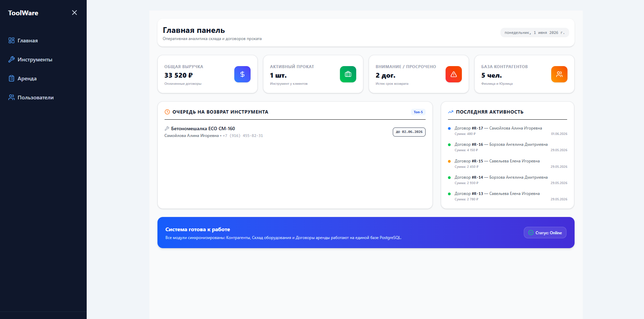Click the amount Сумма: 2 450 ₽
This screenshot has width=644, height=319.
point(467,167)
